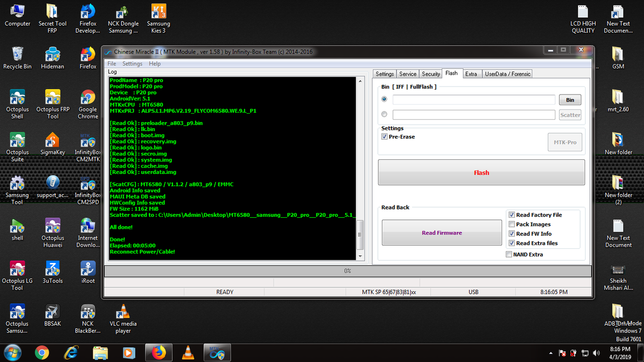Click the volume speaker tray icon

click(597, 353)
